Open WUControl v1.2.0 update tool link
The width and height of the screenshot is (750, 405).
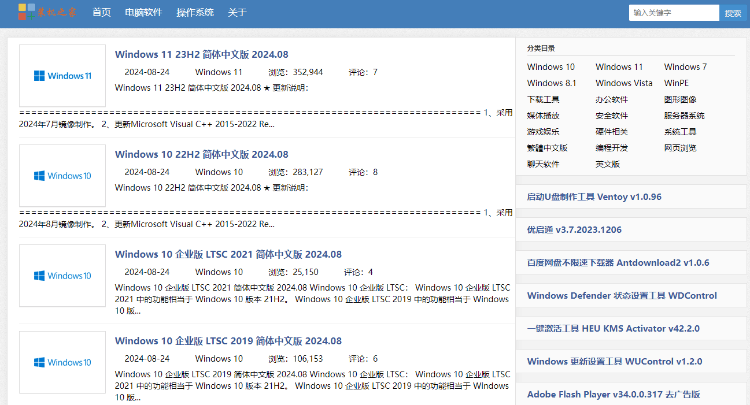(x=615, y=362)
